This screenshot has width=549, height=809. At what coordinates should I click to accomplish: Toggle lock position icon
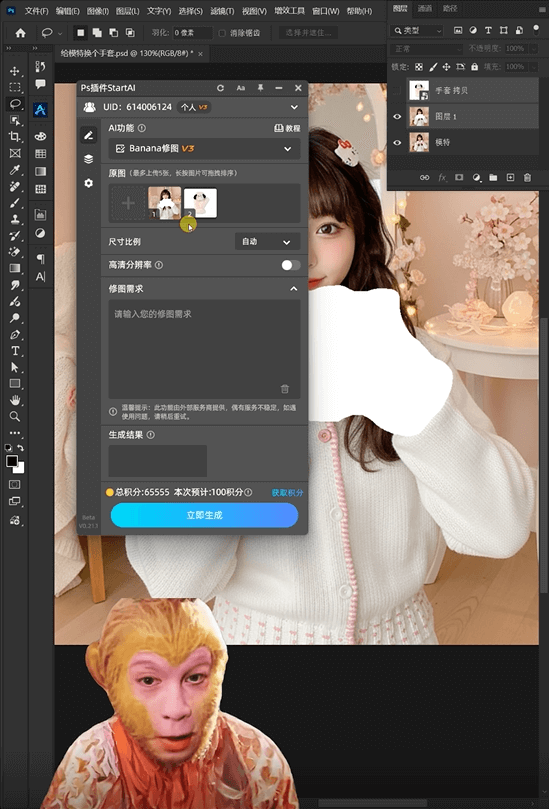click(x=446, y=67)
